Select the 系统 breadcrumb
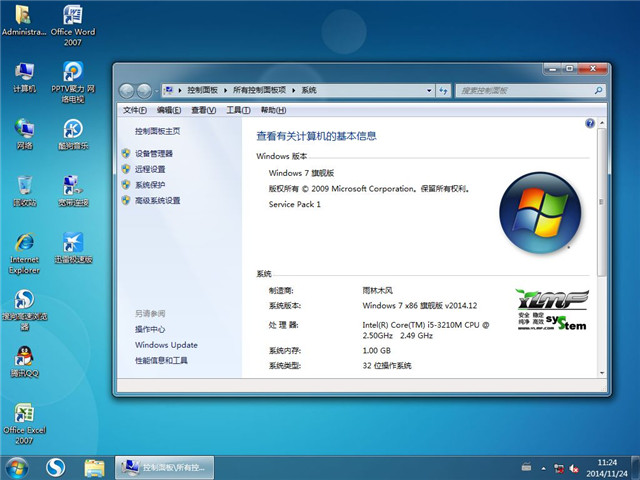Image resolution: width=640 pixels, height=480 pixels. point(309,90)
